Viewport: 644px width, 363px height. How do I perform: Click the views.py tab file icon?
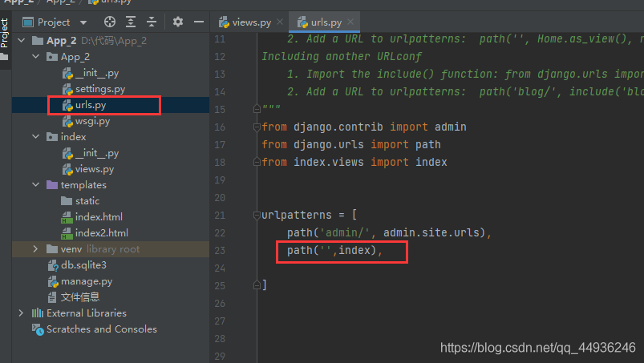pyautogui.click(x=224, y=22)
